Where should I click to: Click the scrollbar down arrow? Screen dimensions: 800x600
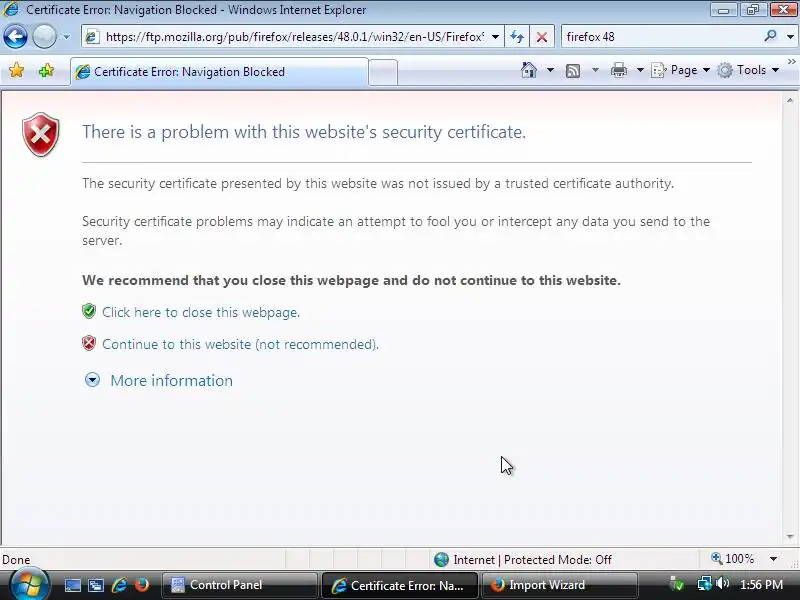point(790,537)
